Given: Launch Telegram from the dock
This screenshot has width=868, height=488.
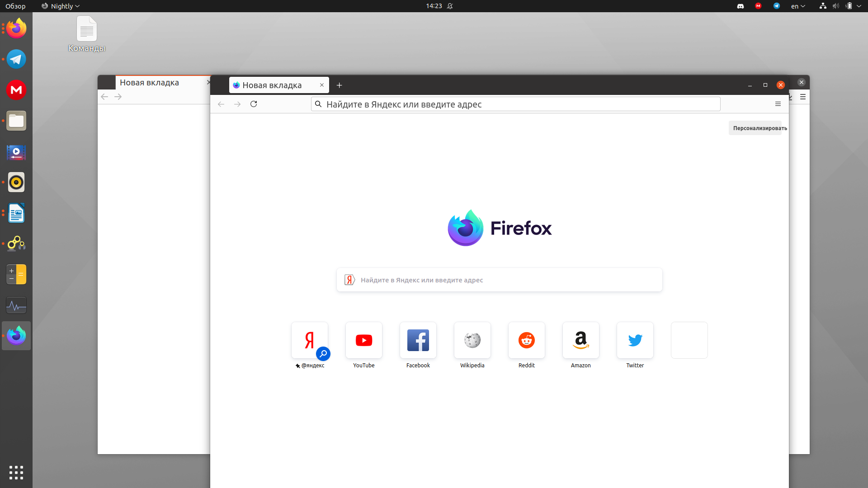Looking at the screenshot, I should (x=16, y=59).
